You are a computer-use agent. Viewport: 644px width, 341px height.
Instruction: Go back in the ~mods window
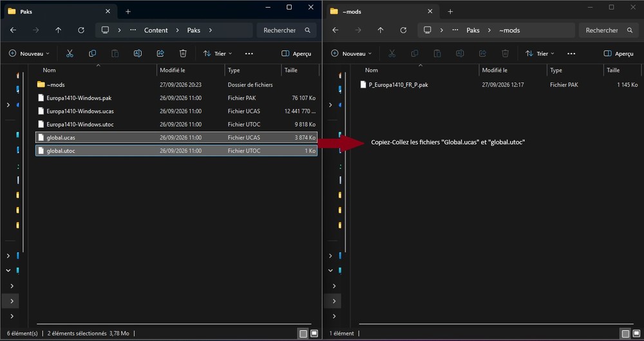click(335, 30)
